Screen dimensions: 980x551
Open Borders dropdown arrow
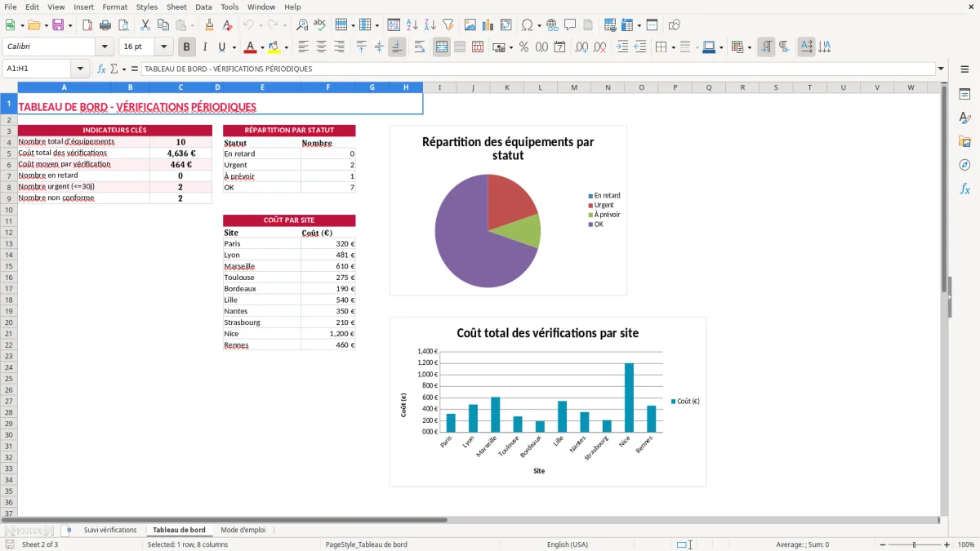click(673, 47)
